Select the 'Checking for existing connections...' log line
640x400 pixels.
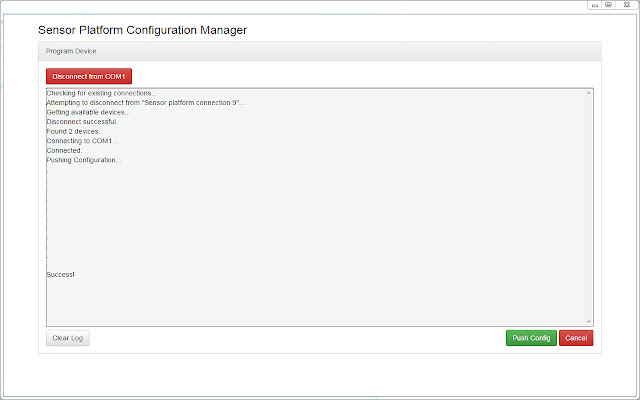(101, 93)
